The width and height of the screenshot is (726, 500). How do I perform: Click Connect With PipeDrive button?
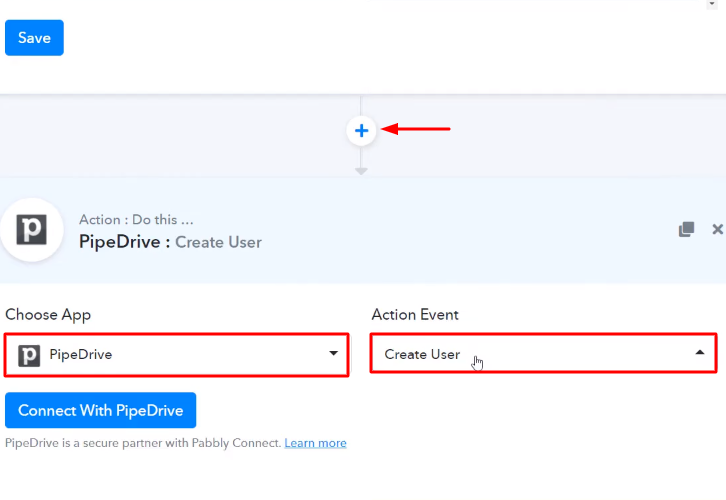click(x=100, y=410)
